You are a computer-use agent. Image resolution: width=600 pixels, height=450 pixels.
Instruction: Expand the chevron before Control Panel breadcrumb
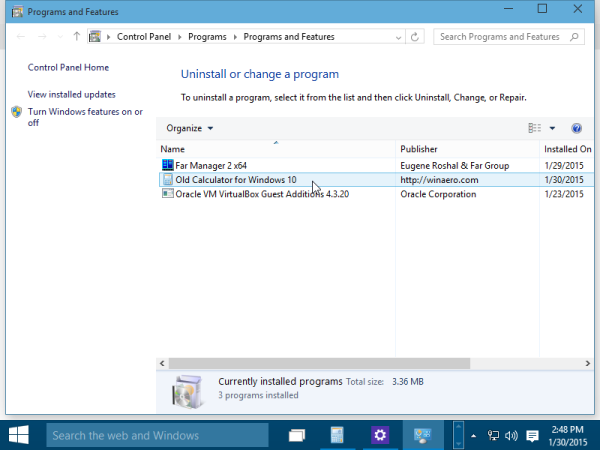[109, 37]
